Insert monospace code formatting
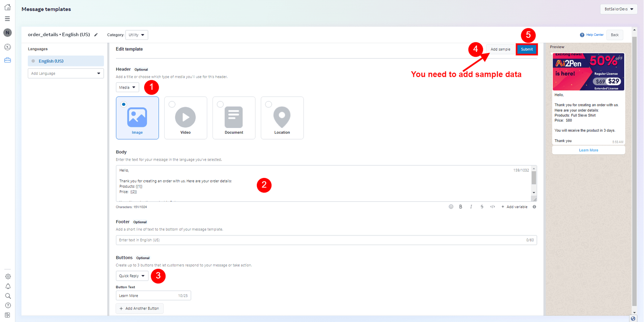This screenshot has width=644, height=322. click(x=492, y=206)
